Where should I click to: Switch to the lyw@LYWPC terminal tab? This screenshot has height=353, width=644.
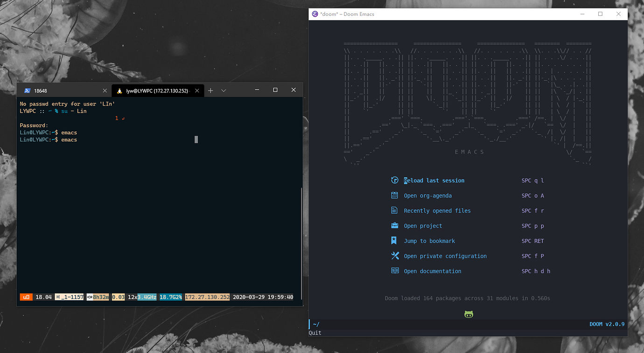pyautogui.click(x=158, y=91)
